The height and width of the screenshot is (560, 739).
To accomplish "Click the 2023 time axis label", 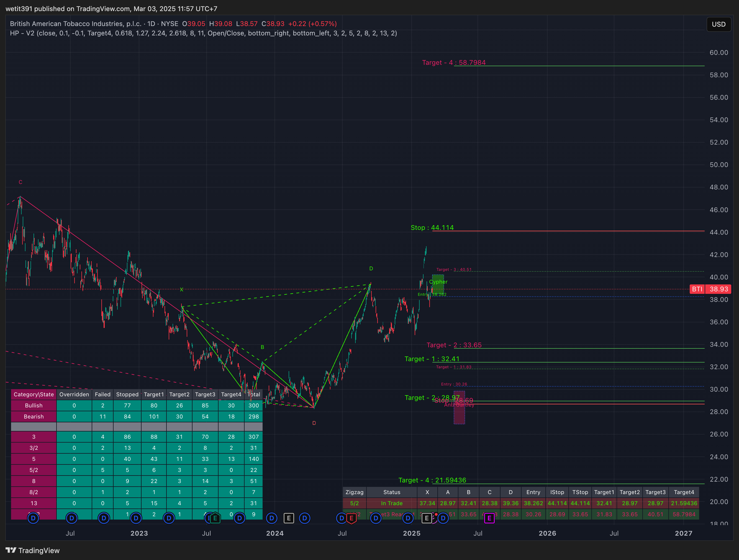I will pyautogui.click(x=139, y=533).
